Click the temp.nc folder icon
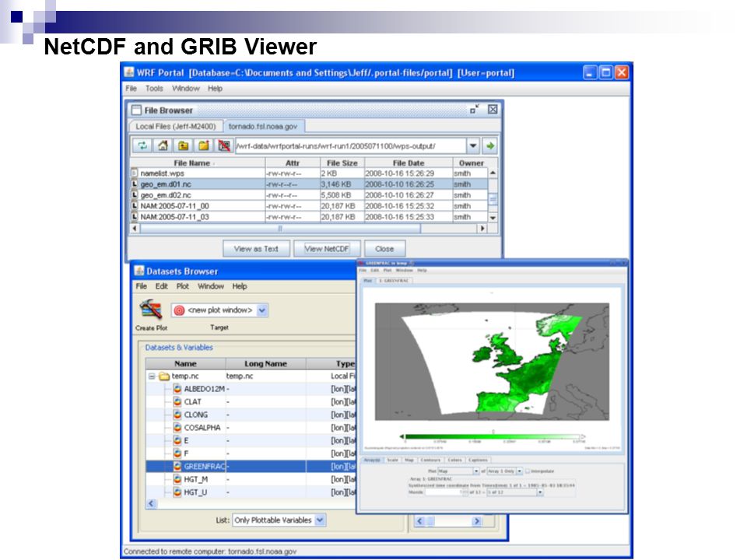 (x=164, y=376)
